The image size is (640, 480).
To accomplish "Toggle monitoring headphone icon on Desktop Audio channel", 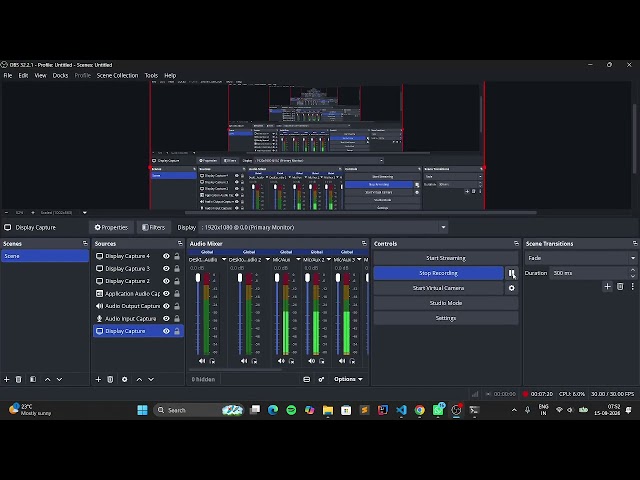I will click(212, 361).
